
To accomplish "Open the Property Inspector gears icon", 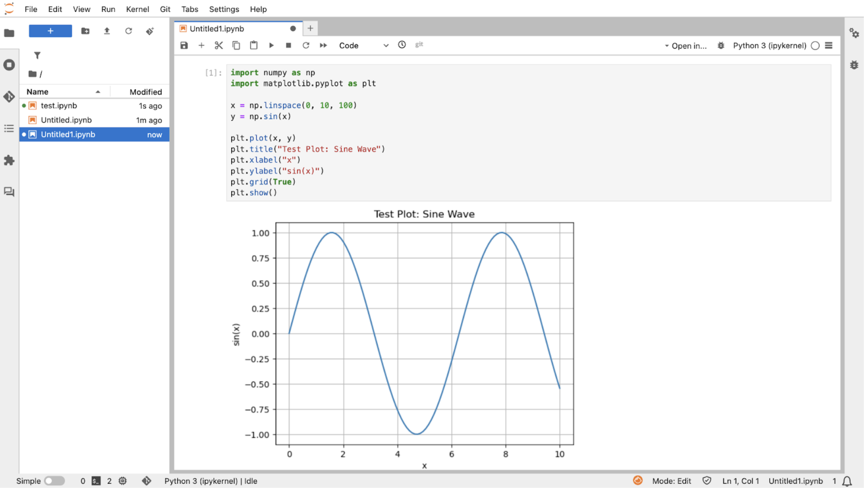I will click(854, 33).
